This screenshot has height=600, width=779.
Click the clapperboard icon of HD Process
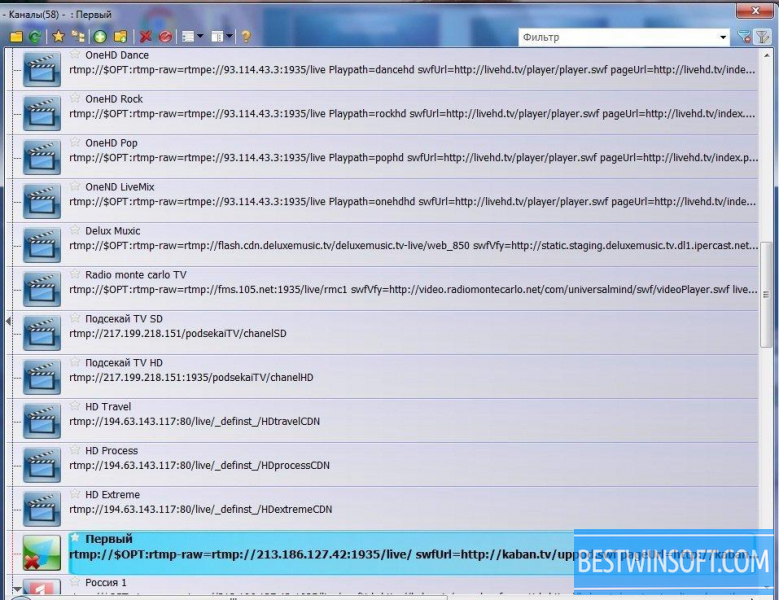point(42,465)
